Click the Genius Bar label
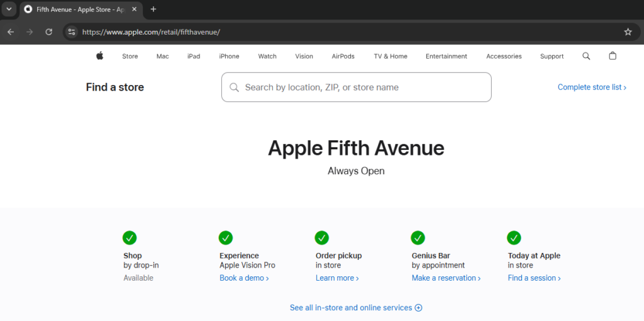This screenshot has width=644, height=321. [x=431, y=256]
